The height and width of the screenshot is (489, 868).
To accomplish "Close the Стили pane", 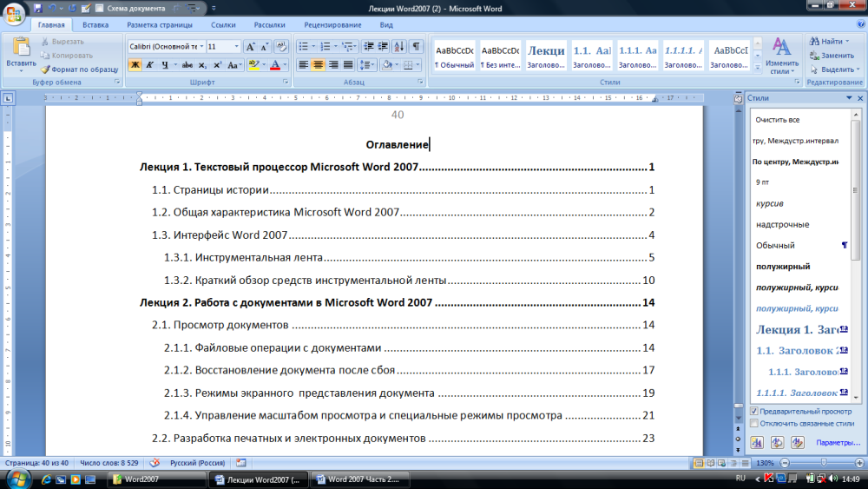I will (860, 98).
